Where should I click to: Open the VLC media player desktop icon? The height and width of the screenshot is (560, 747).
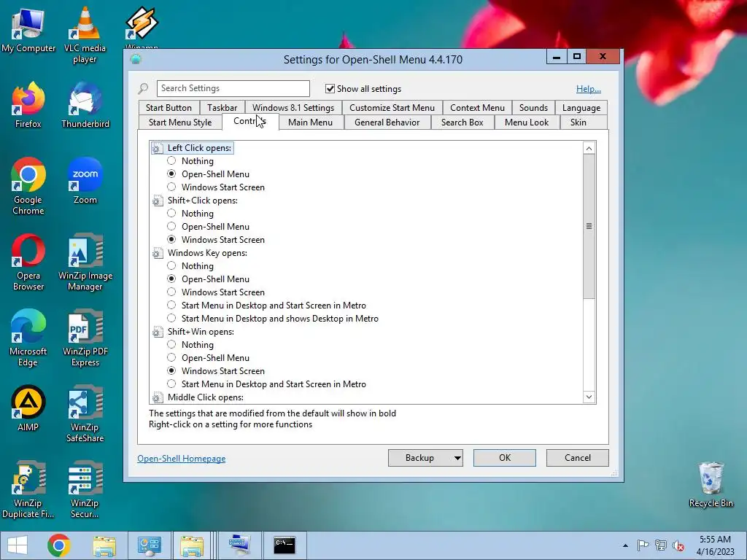point(85,36)
